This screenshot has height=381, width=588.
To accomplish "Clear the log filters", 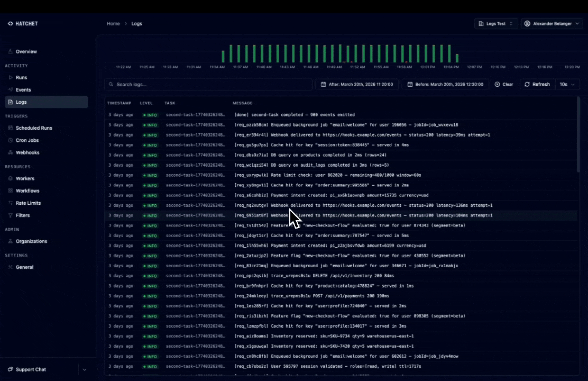I will [x=504, y=85].
